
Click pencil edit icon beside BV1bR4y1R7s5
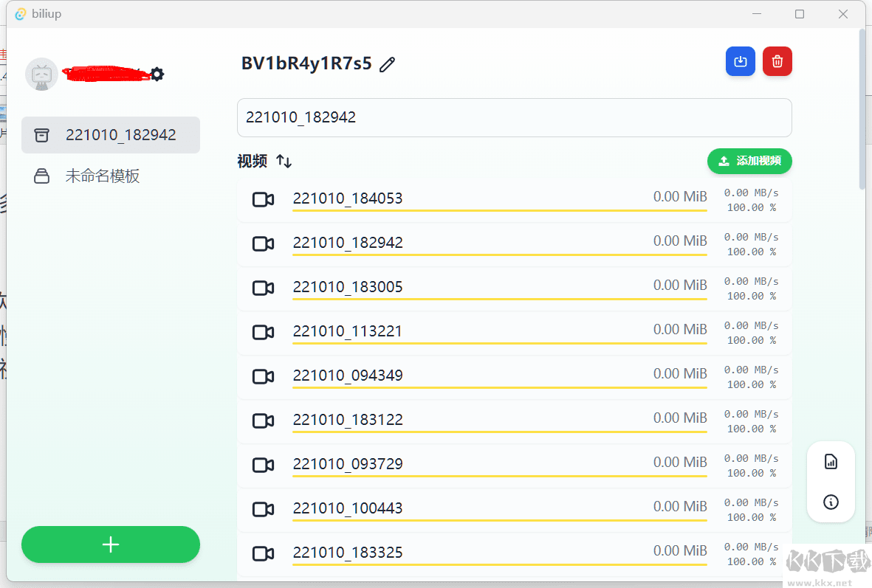point(387,64)
